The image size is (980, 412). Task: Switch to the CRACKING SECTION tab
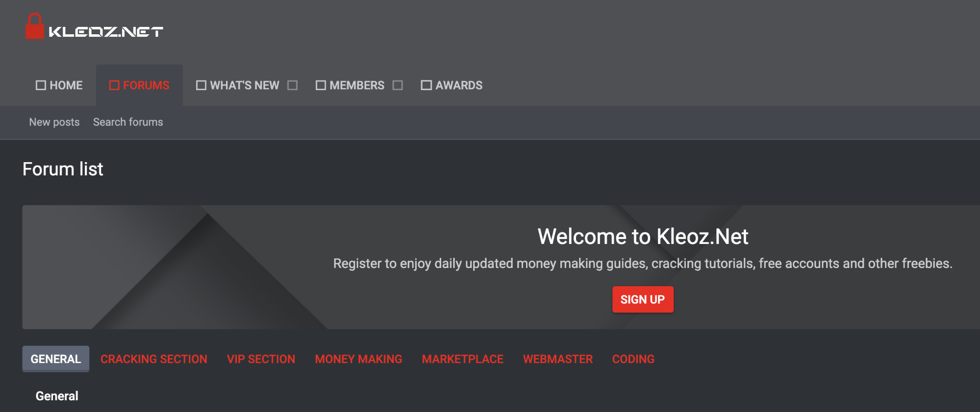154,359
